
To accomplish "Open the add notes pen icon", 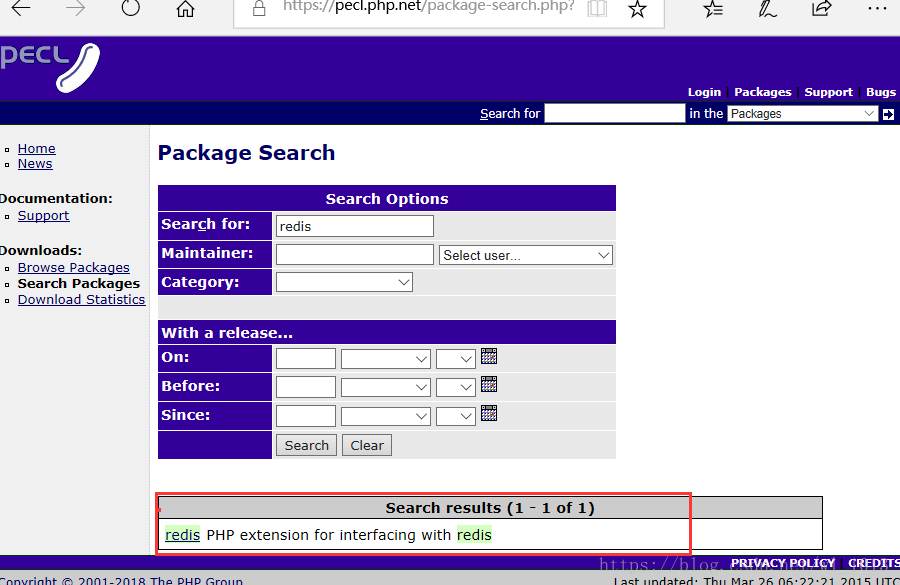I will click(767, 8).
